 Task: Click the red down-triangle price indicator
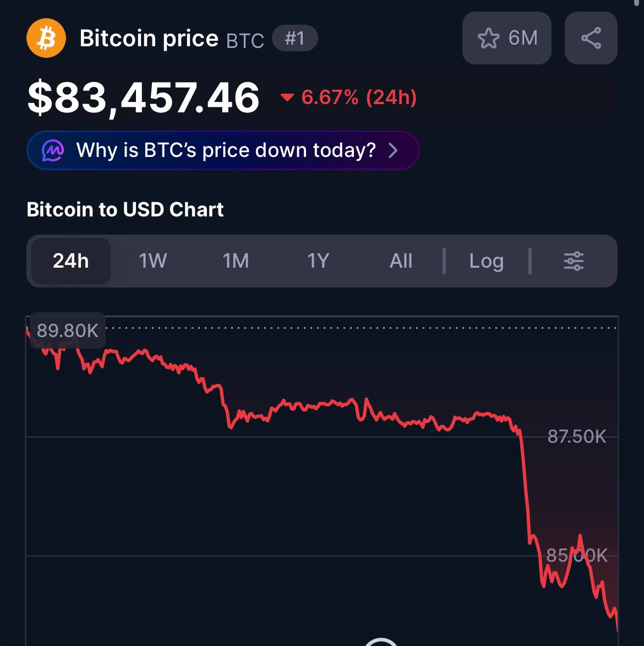287,98
